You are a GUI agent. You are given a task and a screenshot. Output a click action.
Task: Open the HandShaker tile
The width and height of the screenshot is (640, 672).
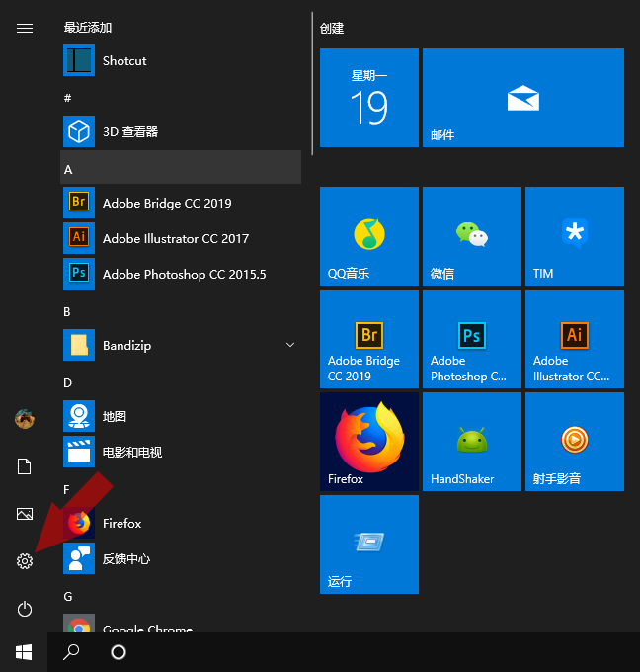[472, 442]
